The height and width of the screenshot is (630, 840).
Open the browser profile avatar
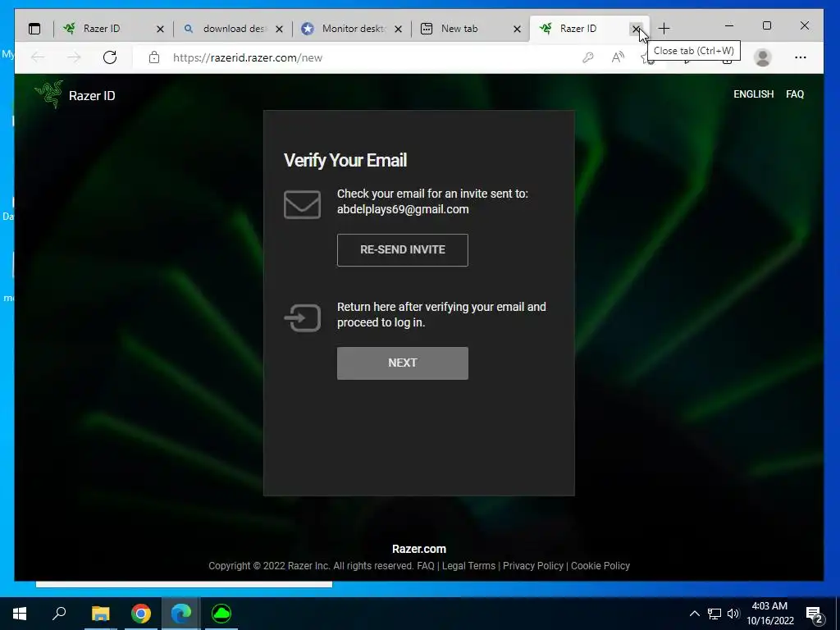(x=762, y=57)
